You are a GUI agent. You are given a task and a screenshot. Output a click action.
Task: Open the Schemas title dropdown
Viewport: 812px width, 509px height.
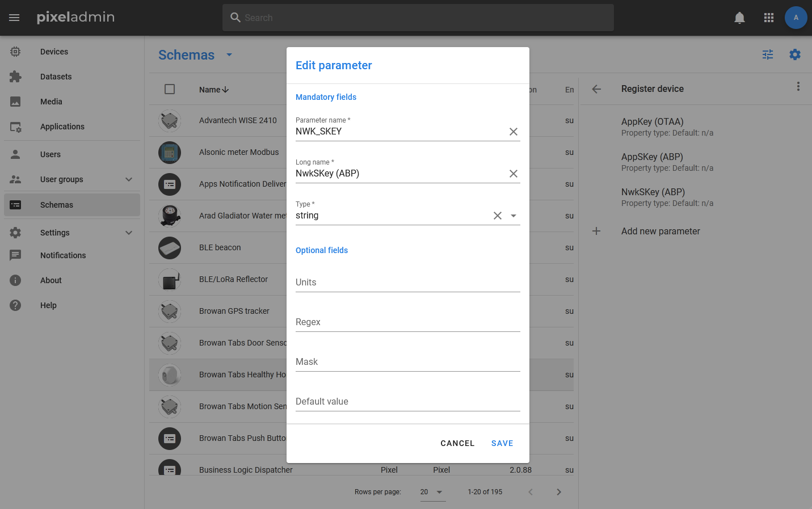229,55
